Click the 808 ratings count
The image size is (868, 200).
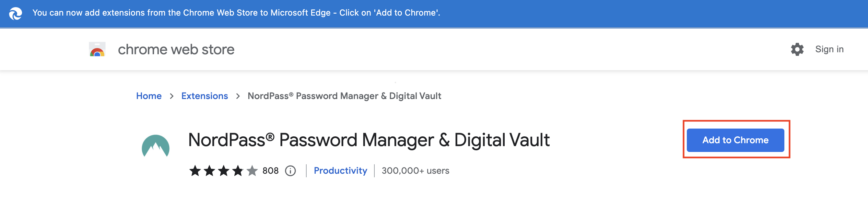[270, 171]
